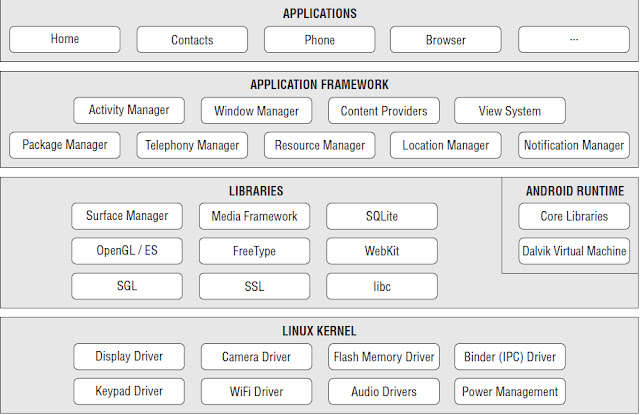Click the Camera Driver box
The height and width of the screenshot is (415, 640).
(256, 357)
